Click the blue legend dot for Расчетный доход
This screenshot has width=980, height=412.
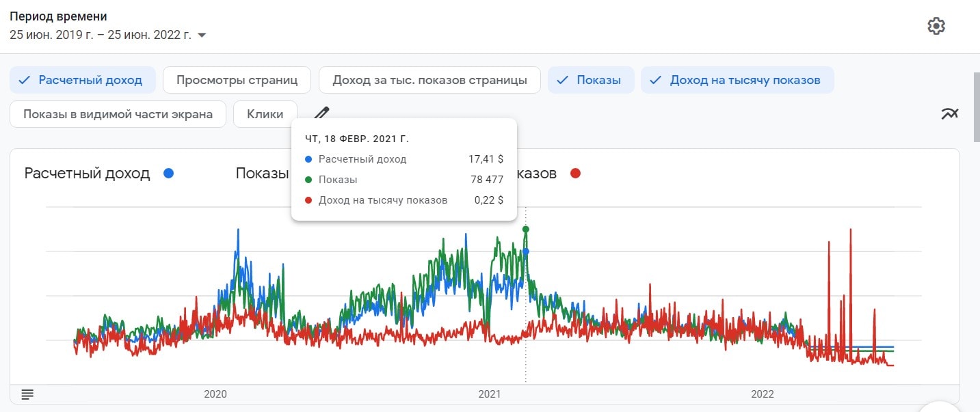[x=168, y=174]
